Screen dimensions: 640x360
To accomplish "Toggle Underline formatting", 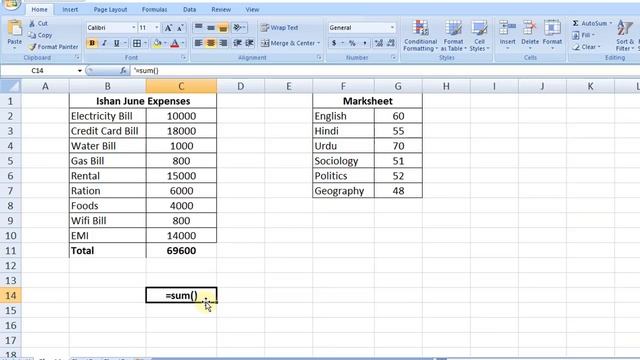I will pyautogui.click(x=116, y=43).
